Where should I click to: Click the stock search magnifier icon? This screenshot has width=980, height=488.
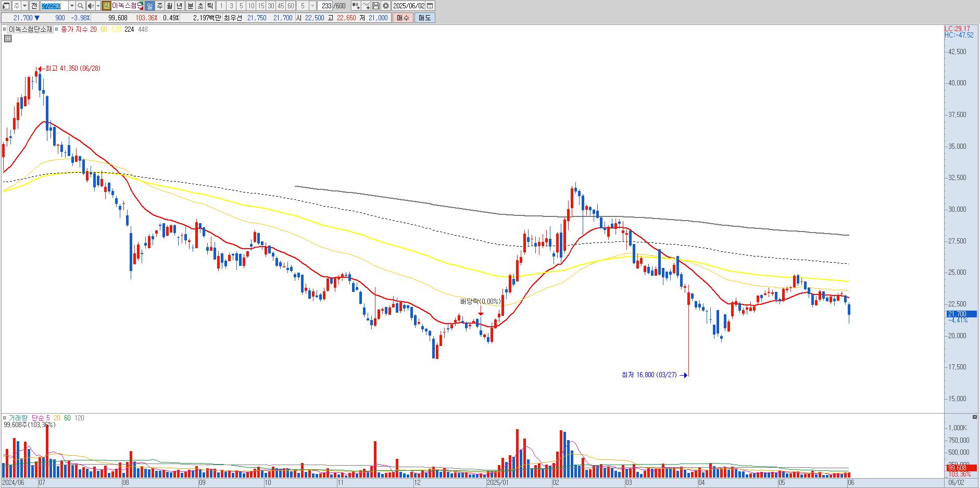(81, 6)
